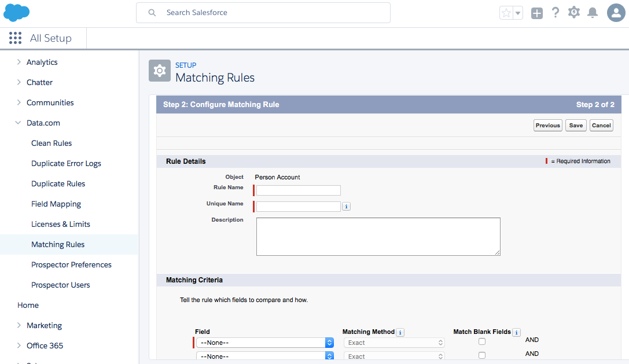Check the second Match Blank Fields checkbox
The width and height of the screenshot is (629, 364).
482,355
